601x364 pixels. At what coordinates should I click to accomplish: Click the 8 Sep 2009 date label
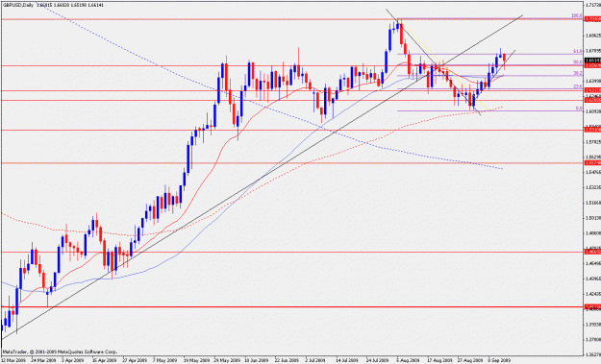tap(499, 360)
